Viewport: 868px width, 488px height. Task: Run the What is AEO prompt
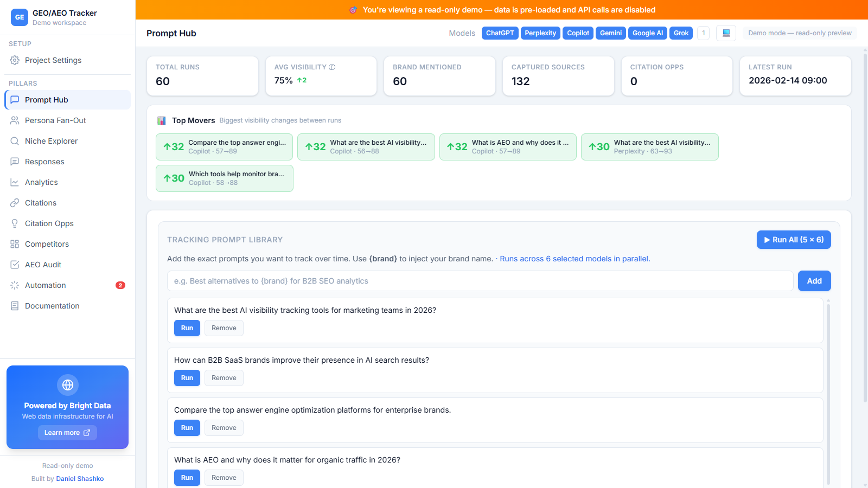click(187, 478)
